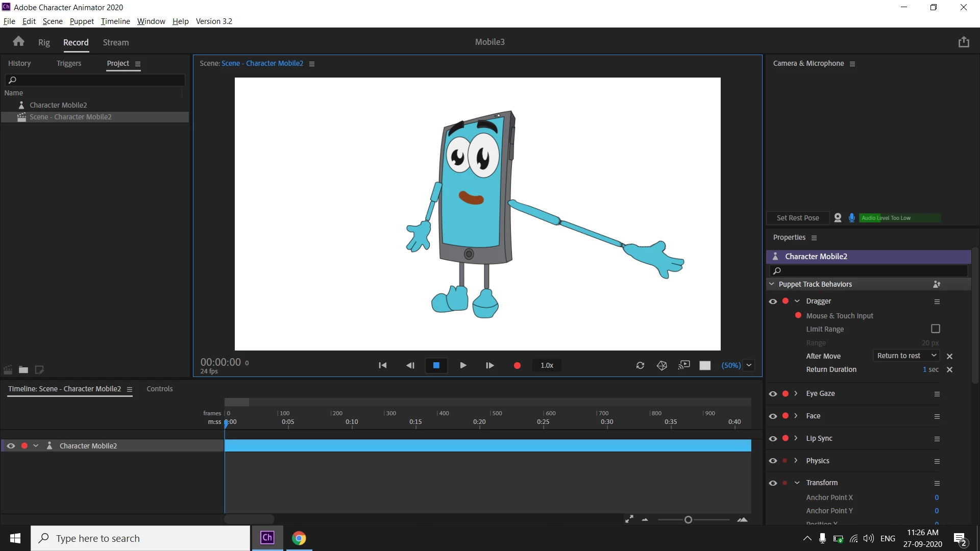Click the record button in playback controls
The width and height of the screenshot is (980, 551).
(517, 365)
